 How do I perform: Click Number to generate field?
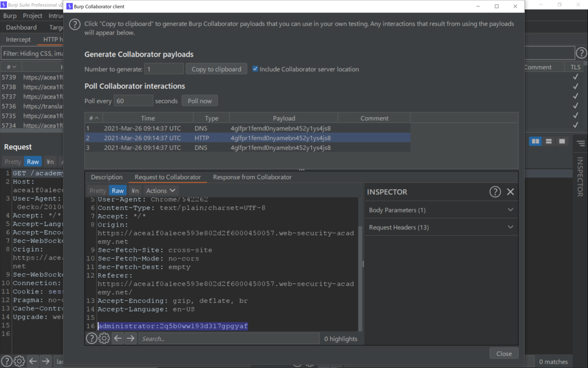click(164, 69)
